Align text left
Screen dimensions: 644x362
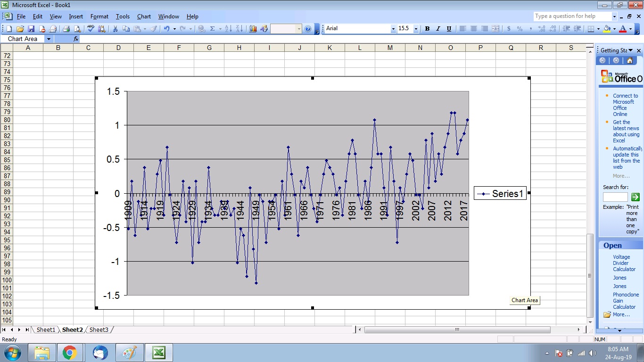[463, 29]
